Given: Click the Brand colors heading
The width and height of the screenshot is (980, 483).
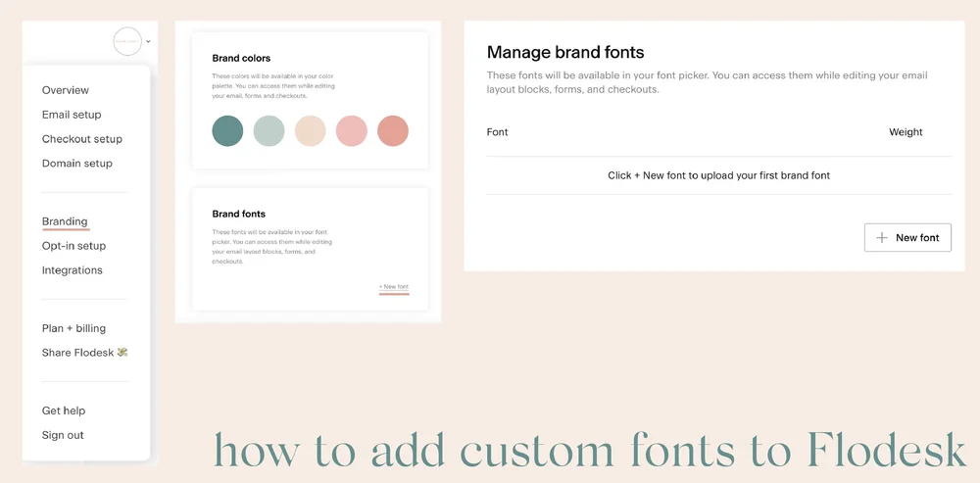Looking at the screenshot, I should [x=241, y=58].
